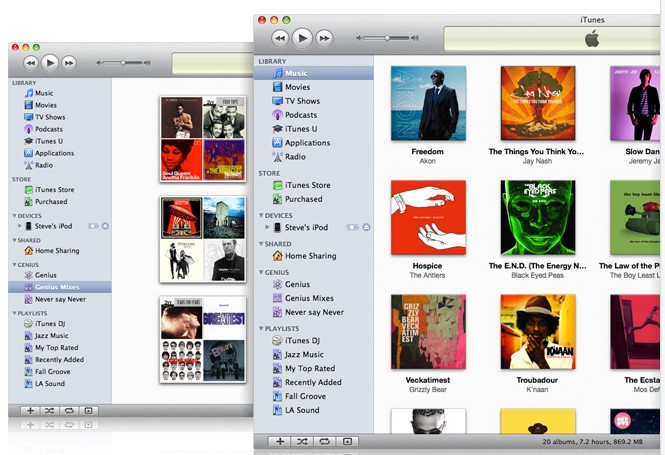Viewport: 665px width, 455px height.
Task: Open Jazz Music playlist in front window
Action: coord(314,355)
